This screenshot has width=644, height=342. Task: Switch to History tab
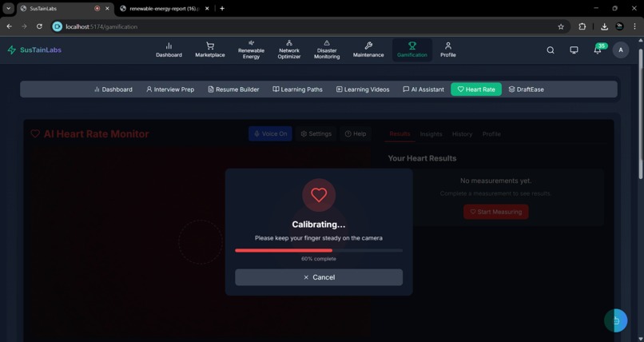(x=462, y=134)
